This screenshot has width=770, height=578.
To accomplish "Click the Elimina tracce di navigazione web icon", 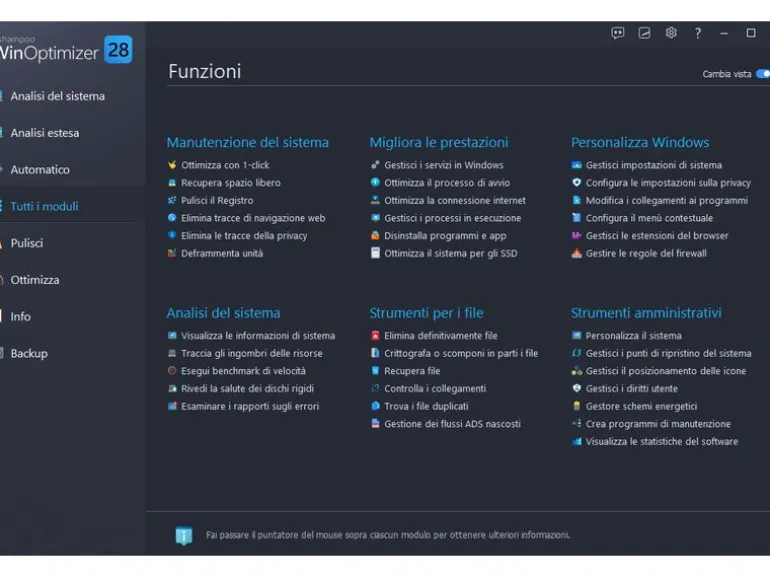I will pyautogui.click(x=172, y=218).
